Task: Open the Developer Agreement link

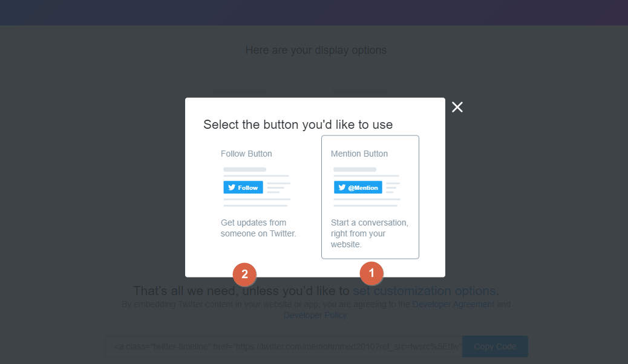Action: 453,304
